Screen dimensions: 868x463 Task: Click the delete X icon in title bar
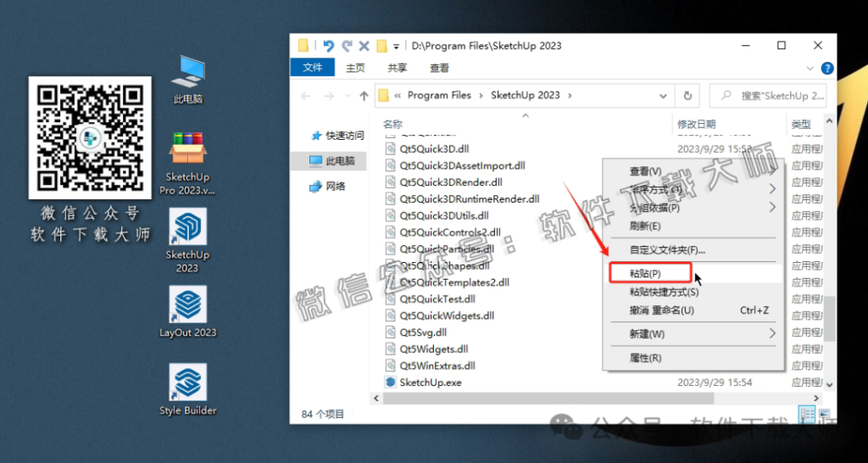tap(364, 46)
